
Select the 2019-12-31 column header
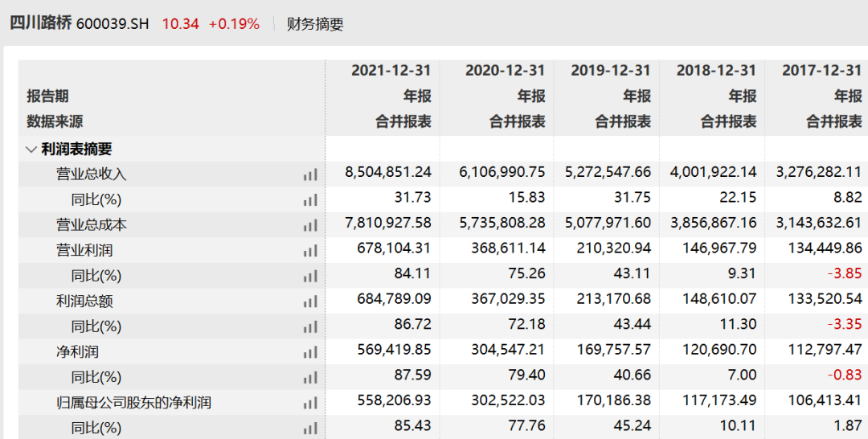tap(611, 70)
